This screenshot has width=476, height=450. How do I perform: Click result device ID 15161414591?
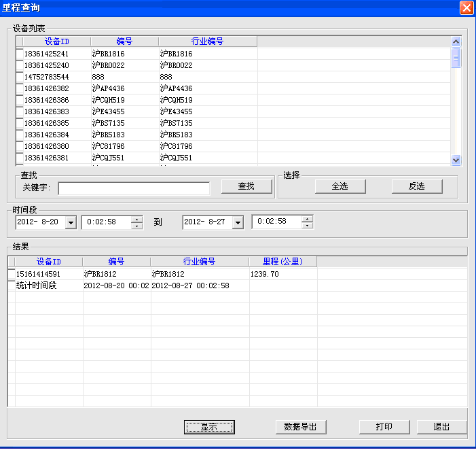(38, 274)
